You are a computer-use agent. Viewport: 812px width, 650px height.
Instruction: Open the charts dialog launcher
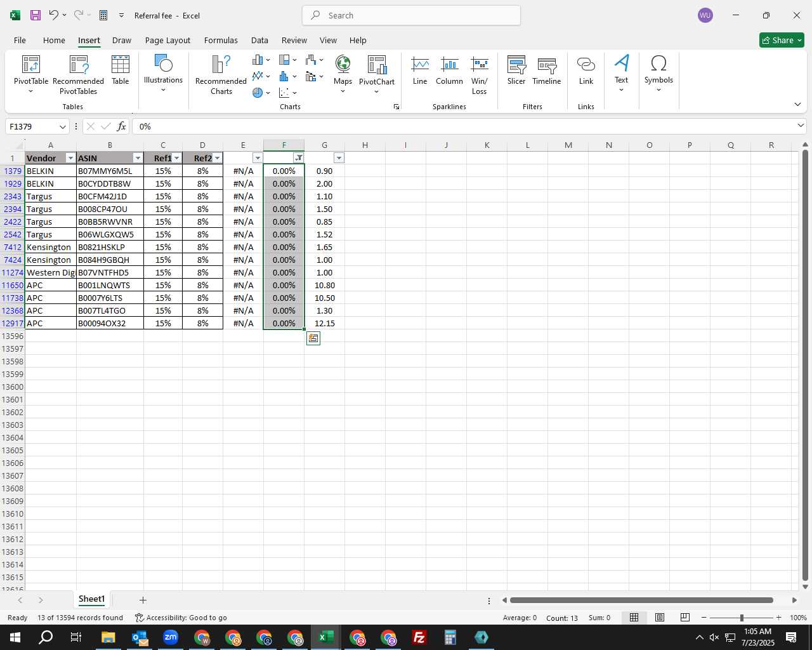(396, 107)
